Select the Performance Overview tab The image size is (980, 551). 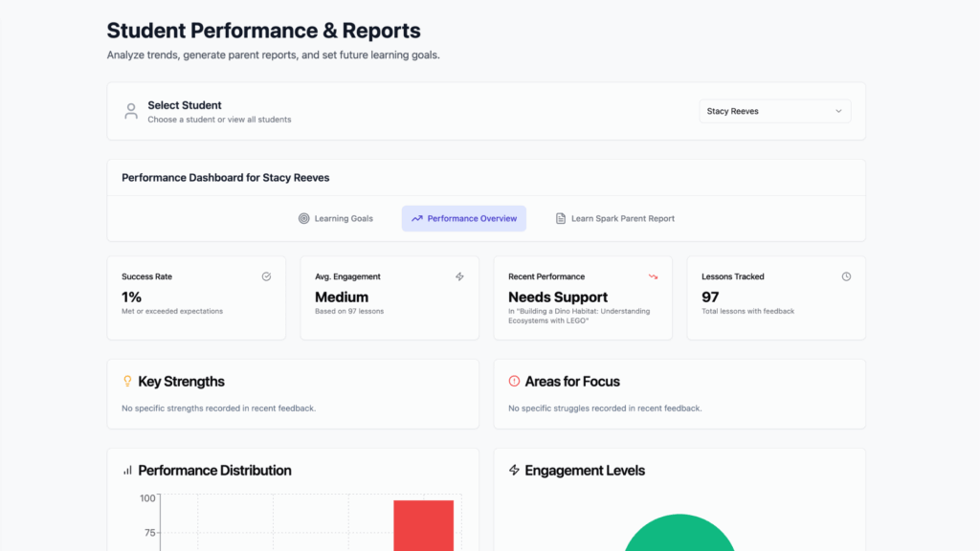pos(464,219)
